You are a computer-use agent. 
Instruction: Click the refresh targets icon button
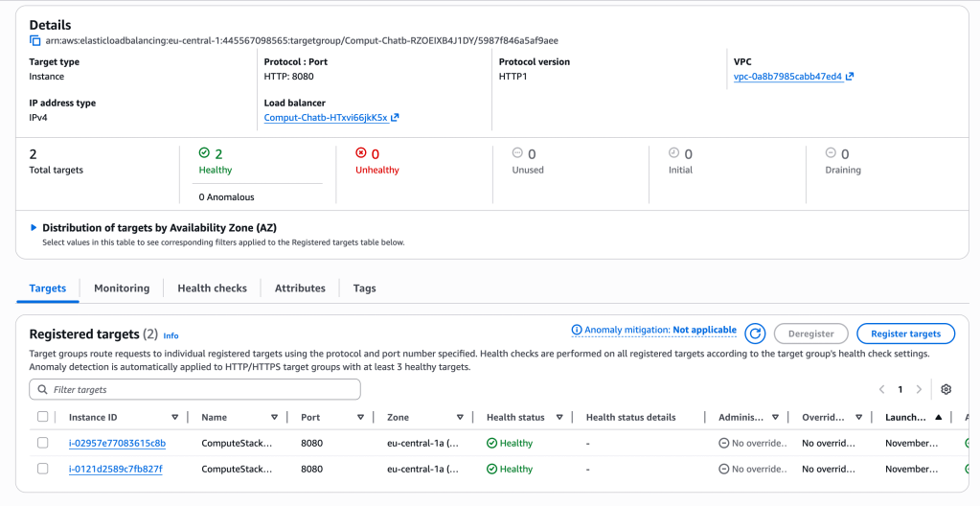755,333
